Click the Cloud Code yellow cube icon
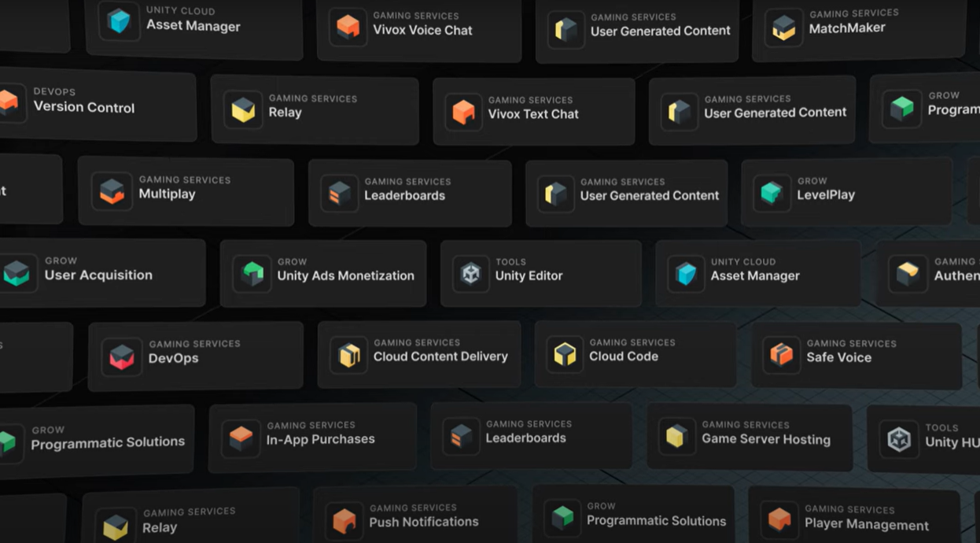This screenshot has height=543, width=980. pos(565,354)
